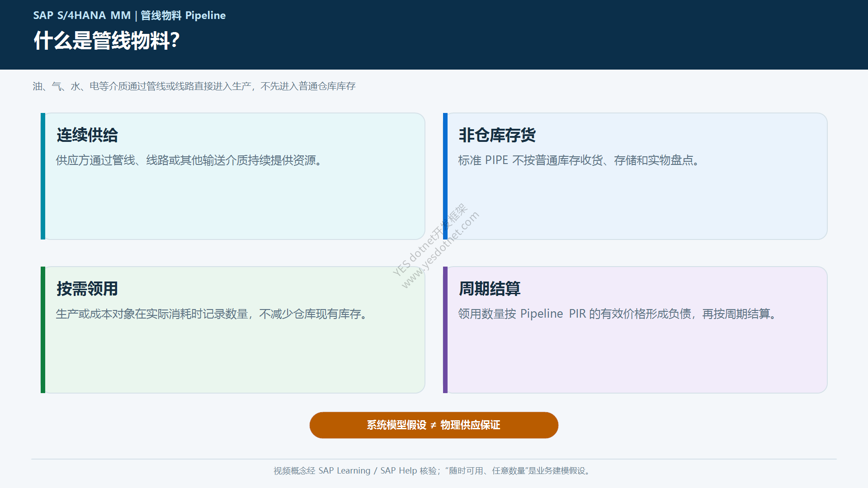This screenshot has height=488, width=868.
Task: Click the '非仓库存货' card heading
Action: pyautogui.click(x=497, y=135)
